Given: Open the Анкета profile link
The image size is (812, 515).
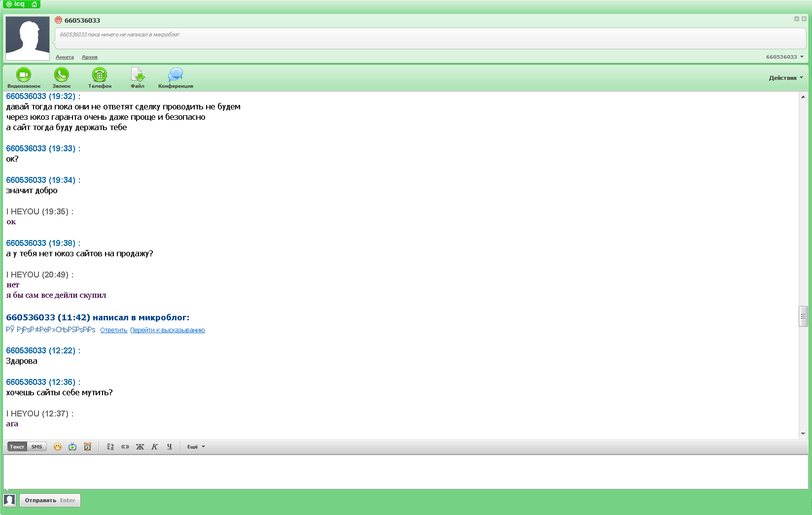Looking at the screenshot, I should pyautogui.click(x=65, y=57).
